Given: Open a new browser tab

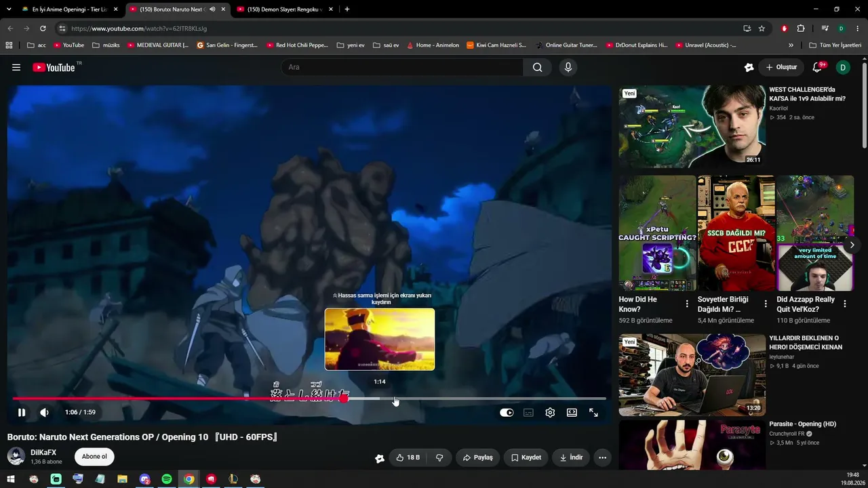Looking at the screenshot, I should click(347, 9).
